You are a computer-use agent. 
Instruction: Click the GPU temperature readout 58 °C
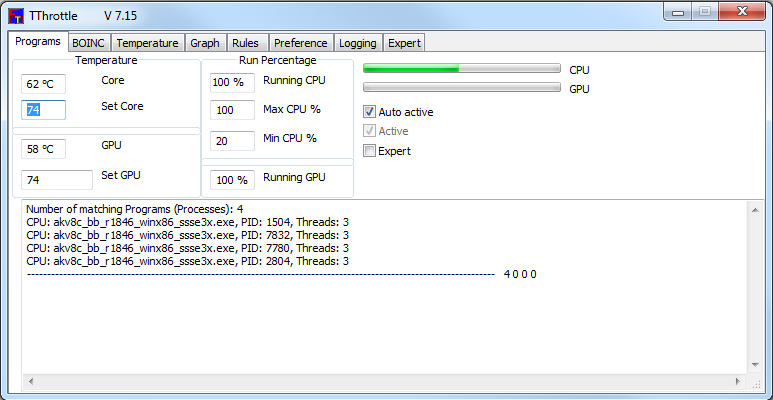click(x=43, y=149)
